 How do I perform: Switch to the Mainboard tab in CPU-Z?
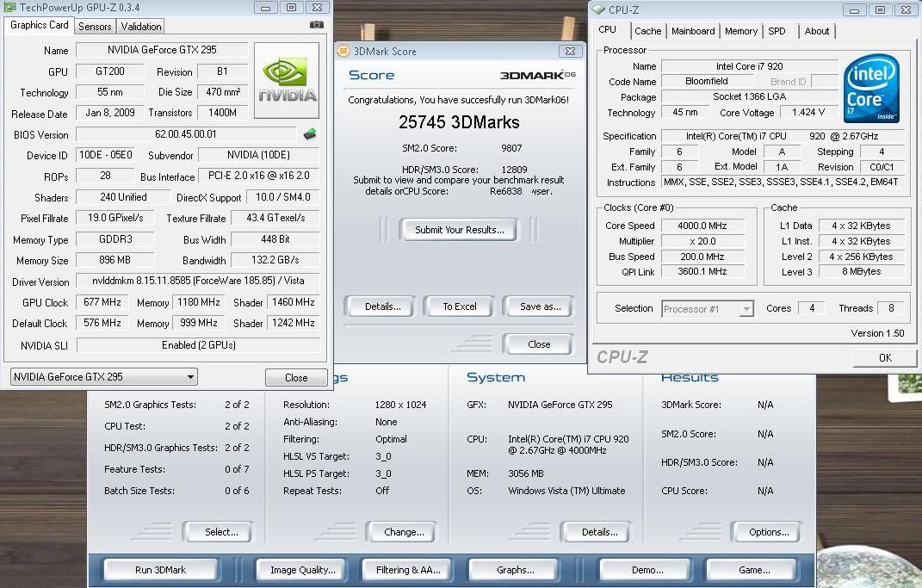coord(693,31)
